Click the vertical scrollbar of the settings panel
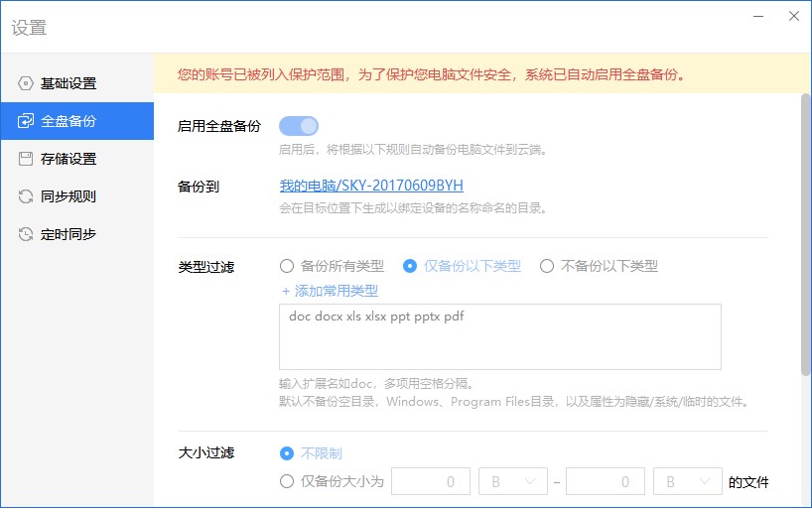The width and height of the screenshot is (812, 508). (x=805, y=234)
